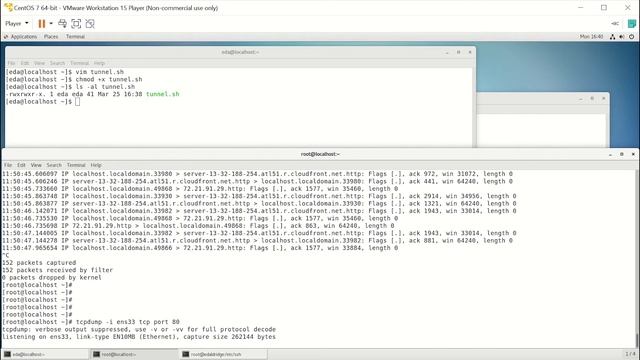
Task: Open the Player menu in VMware
Action: (x=16, y=24)
